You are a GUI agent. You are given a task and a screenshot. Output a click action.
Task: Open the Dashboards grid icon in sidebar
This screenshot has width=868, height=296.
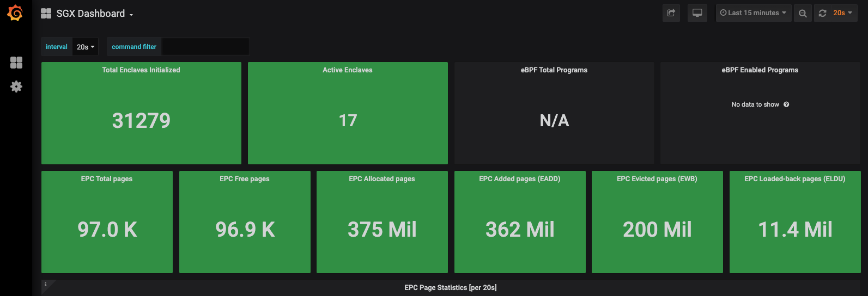[x=16, y=63]
